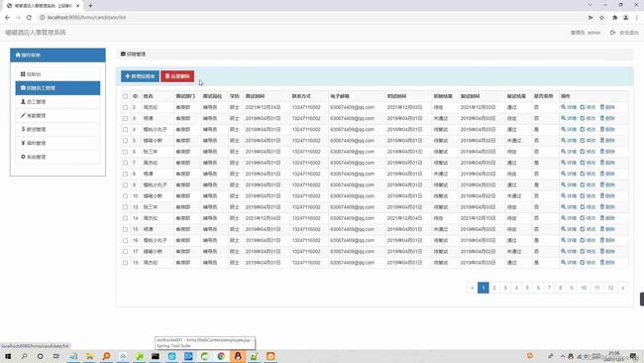The height and width of the screenshot is (363, 644).
Task: Open a new browser tab with plus
Action: [90, 5]
